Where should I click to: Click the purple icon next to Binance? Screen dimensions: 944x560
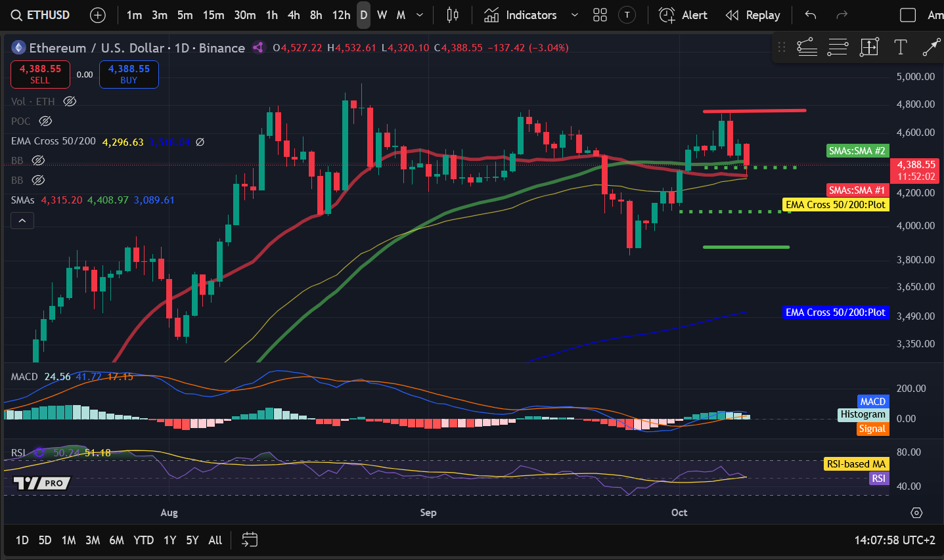pos(258,47)
